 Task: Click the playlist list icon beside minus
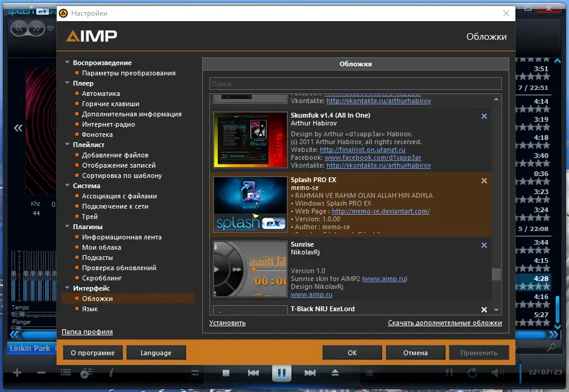66,373
